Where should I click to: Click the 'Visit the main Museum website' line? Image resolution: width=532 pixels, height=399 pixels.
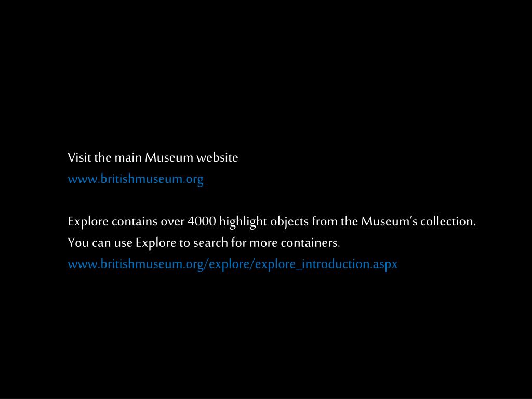pos(153,157)
